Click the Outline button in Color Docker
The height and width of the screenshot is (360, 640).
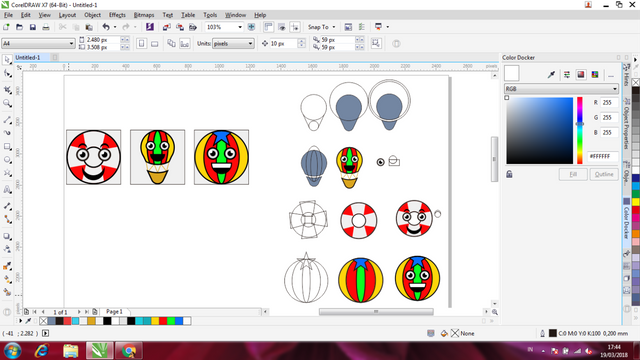(604, 174)
